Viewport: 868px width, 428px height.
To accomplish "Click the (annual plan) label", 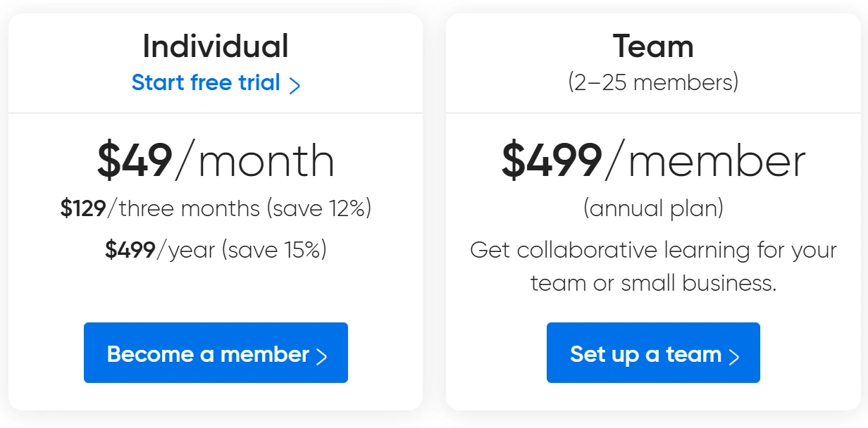I will click(x=653, y=208).
